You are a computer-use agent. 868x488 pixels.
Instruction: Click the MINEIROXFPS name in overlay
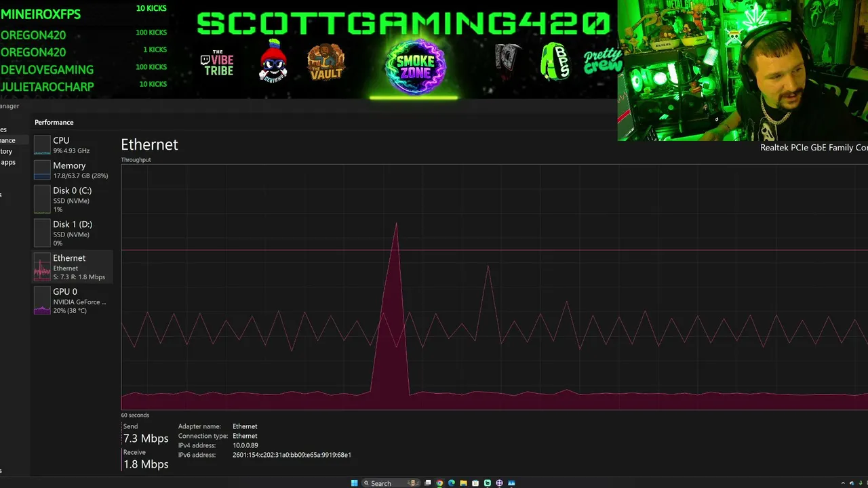click(41, 15)
